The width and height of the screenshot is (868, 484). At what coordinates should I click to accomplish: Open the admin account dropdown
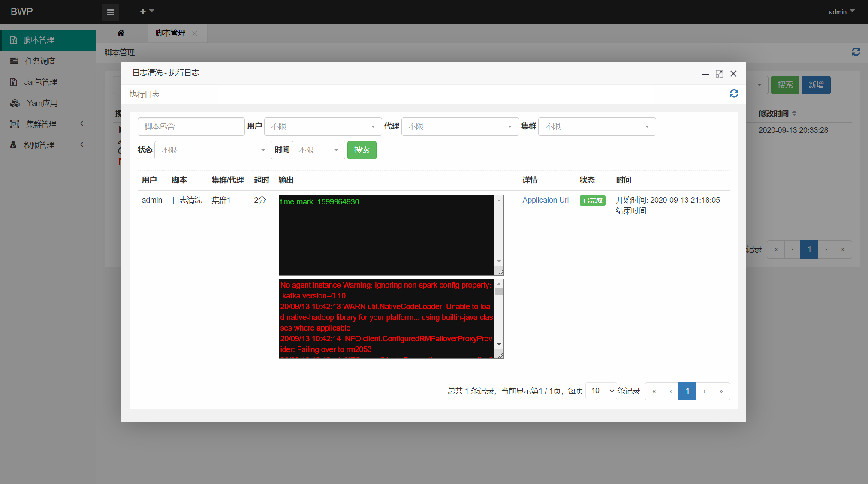pyautogui.click(x=841, y=12)
